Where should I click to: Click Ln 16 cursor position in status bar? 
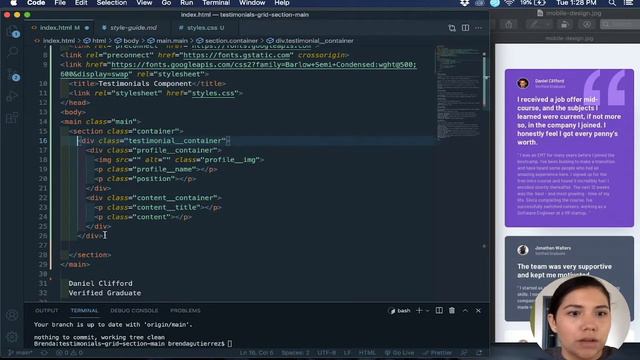click(256, 353)
